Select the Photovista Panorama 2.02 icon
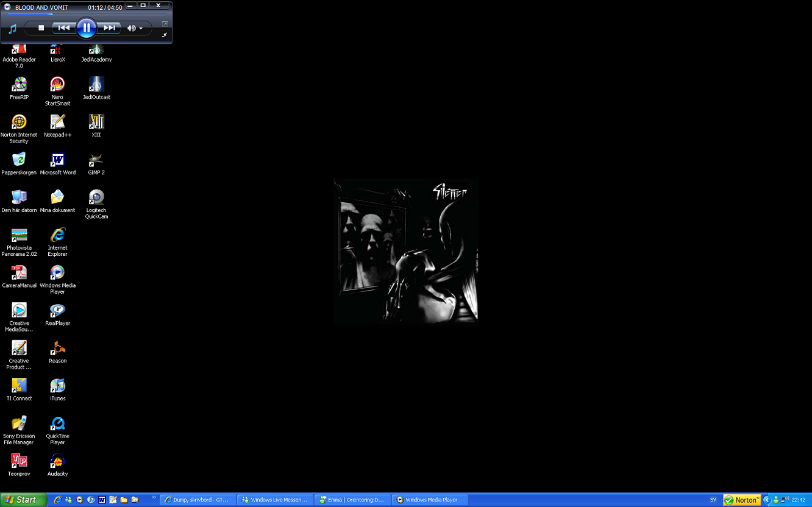 click(19, 243)
